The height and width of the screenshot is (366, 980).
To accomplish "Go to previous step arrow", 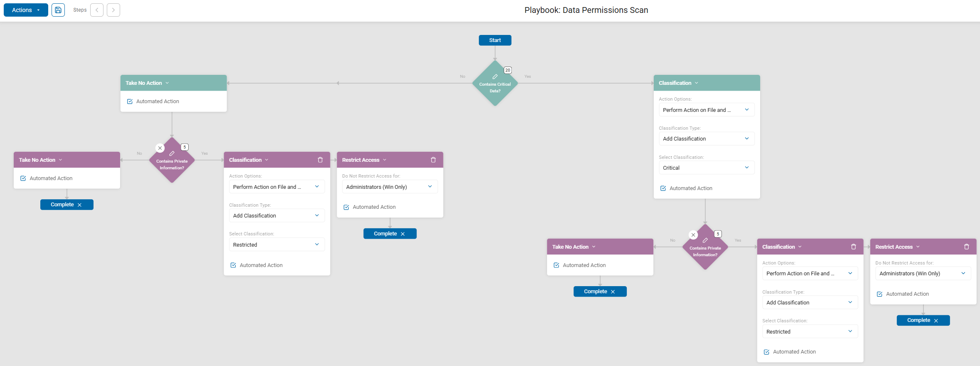I will pos(97,10).
